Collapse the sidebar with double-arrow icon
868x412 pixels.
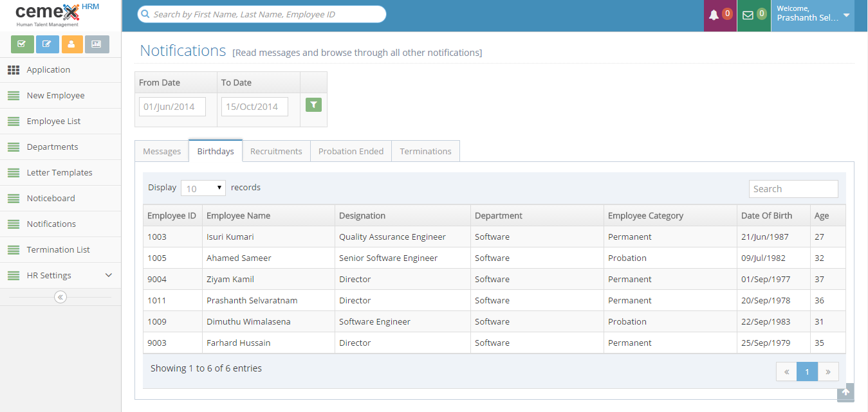pyautogui.click(x=60, y=297)
